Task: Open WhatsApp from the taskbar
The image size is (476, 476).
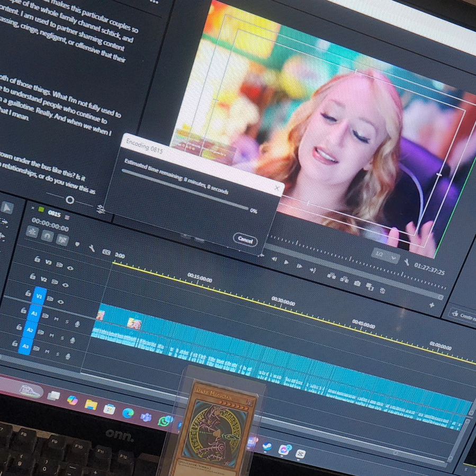Action: point(165,421)
